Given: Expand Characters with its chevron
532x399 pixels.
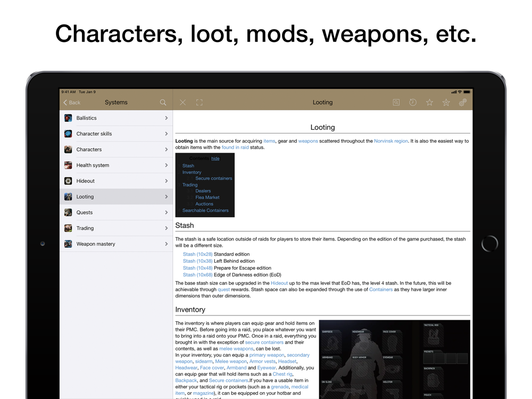Looking at the screenshot, I should coord(166,149).
